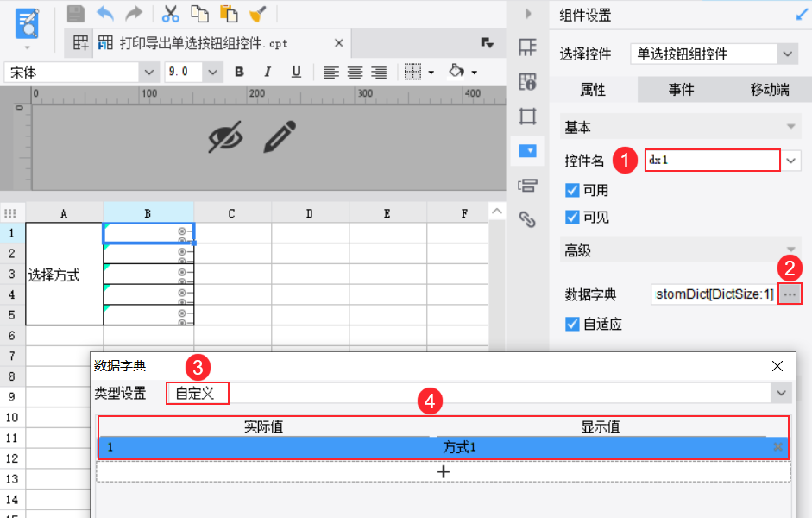Click the 数据字典 value field
Image resolution: width=812 pixels, height=518 pixels.
(714, 294)
